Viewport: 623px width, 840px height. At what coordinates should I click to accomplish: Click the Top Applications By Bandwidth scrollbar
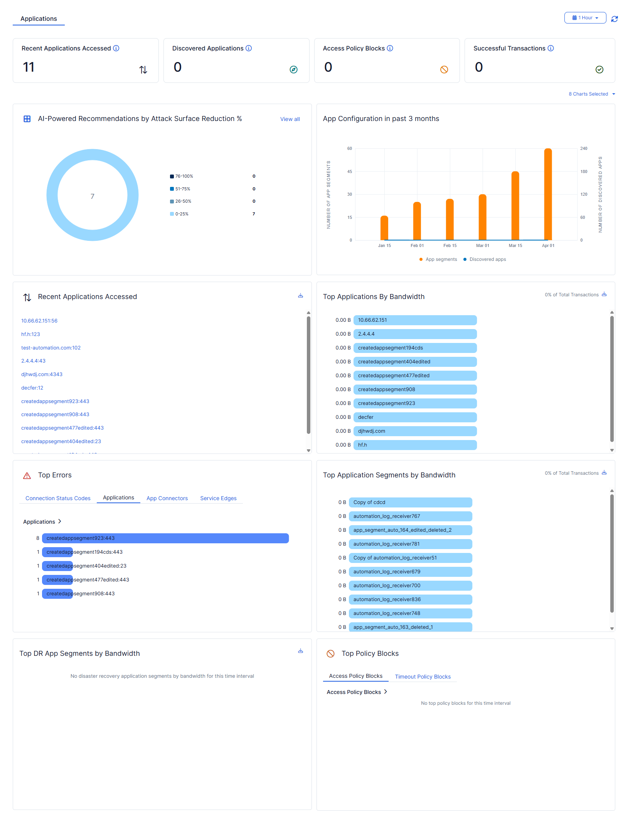612,379
